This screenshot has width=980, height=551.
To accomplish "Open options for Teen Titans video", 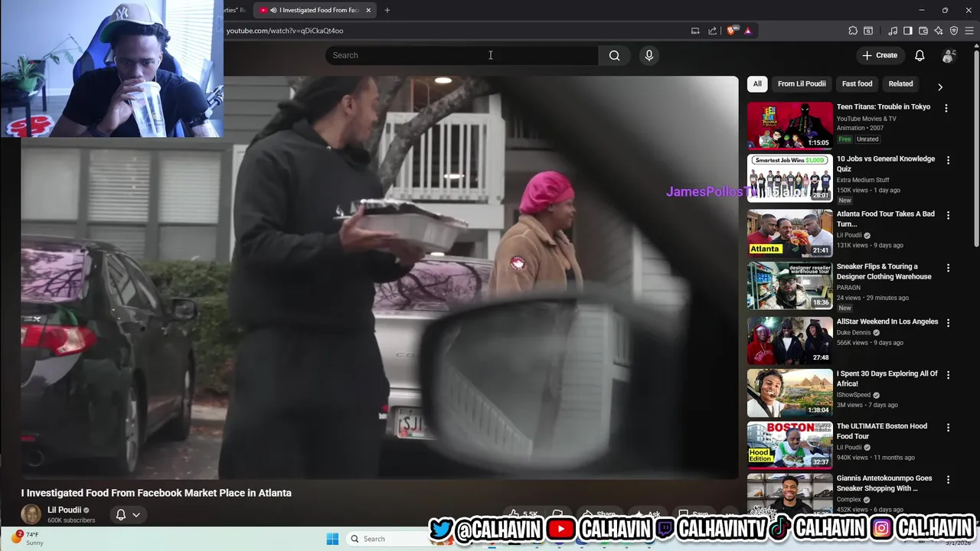I will (x=946, y=108).
